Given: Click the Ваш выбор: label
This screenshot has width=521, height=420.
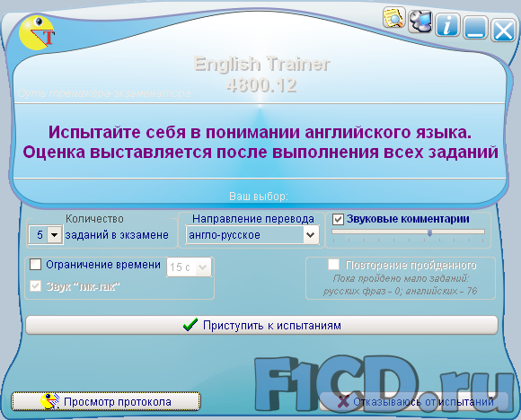Looking at the screenshot, I should pos(259,197).
